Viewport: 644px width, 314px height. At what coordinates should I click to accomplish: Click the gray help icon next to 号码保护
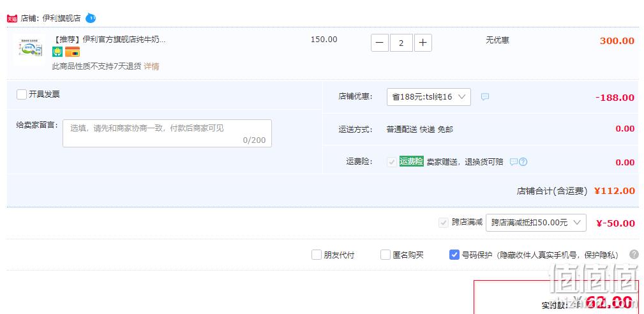coord(634,255)
